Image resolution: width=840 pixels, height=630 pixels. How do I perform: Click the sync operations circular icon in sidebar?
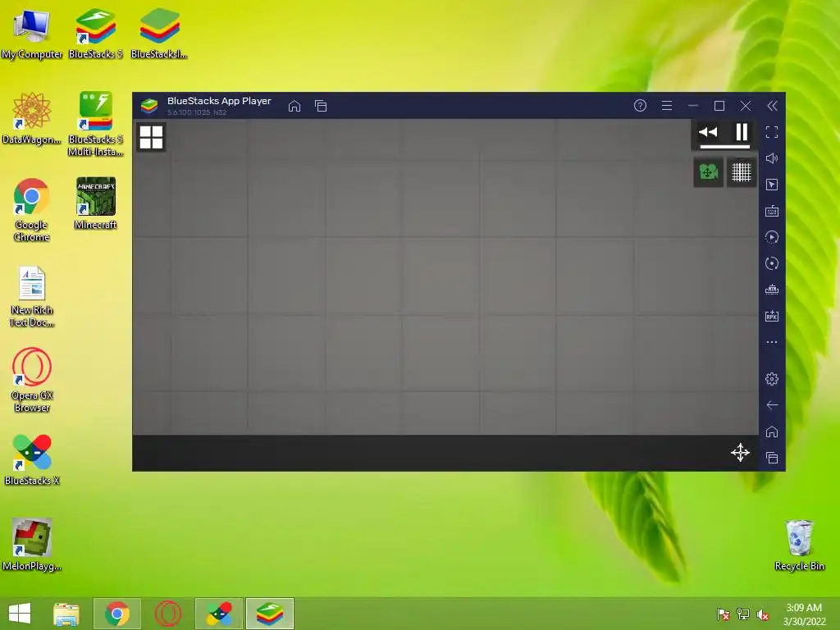pyautogui.click(x=771, y=263)
